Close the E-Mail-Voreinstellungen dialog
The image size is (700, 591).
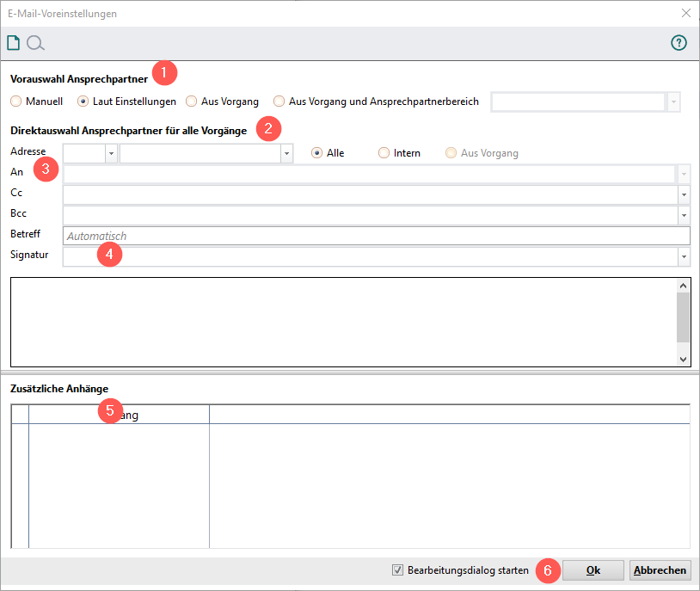[x=685, y=14]
